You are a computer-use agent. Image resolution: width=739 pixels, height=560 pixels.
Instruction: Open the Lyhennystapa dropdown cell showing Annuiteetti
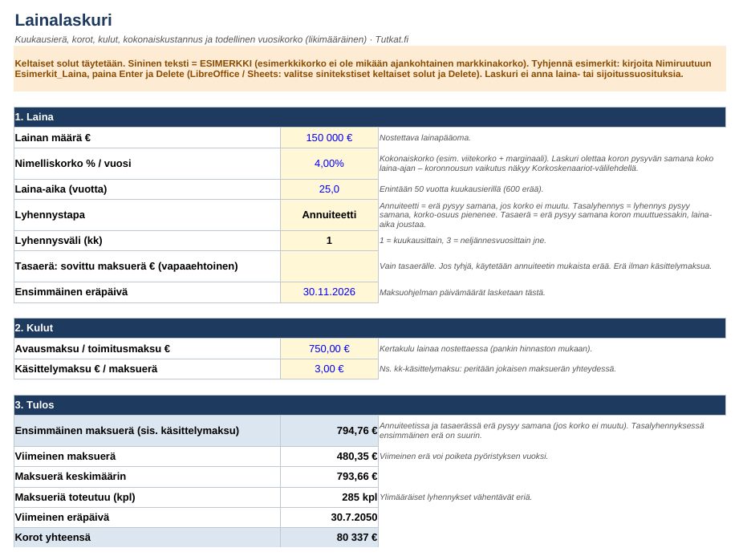click(329, 215)
